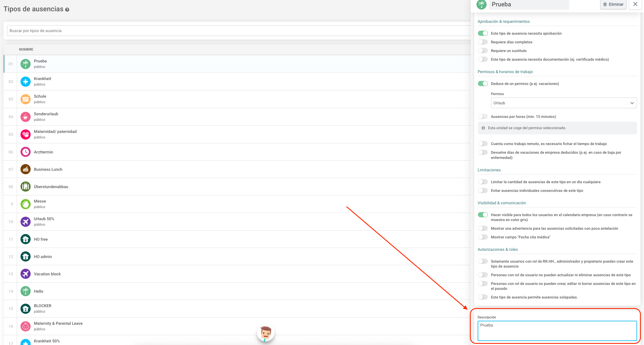Click the green suitcase icon for Überstundenabbau
Screen dimensions: 644x345
[x=25, y=187]
